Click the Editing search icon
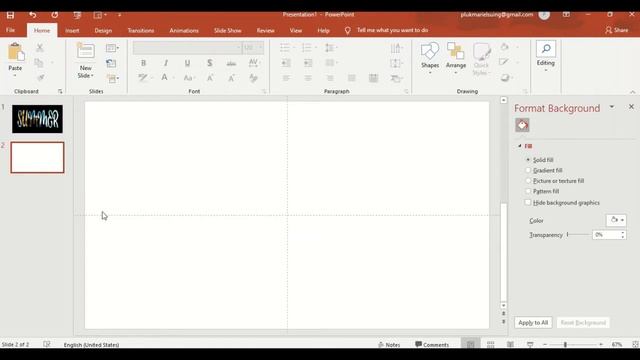 (x=546, y=49)
